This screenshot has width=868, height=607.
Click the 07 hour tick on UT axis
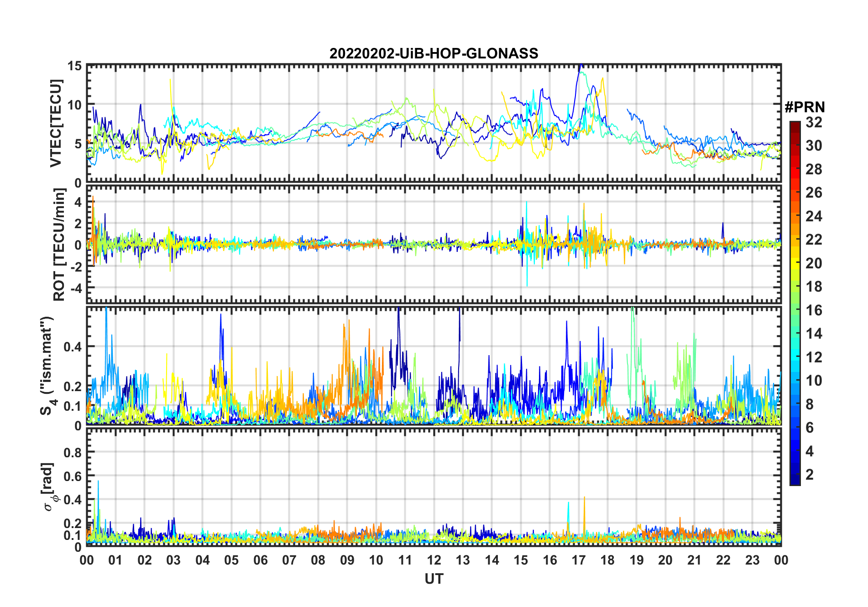click(x=289, y=560)
